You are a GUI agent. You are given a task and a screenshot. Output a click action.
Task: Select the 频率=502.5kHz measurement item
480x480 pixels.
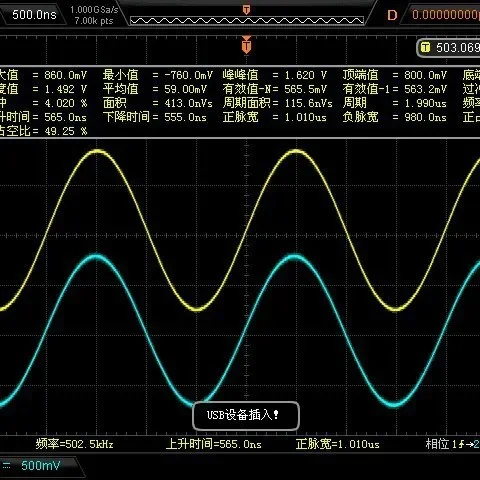(74, 444)
